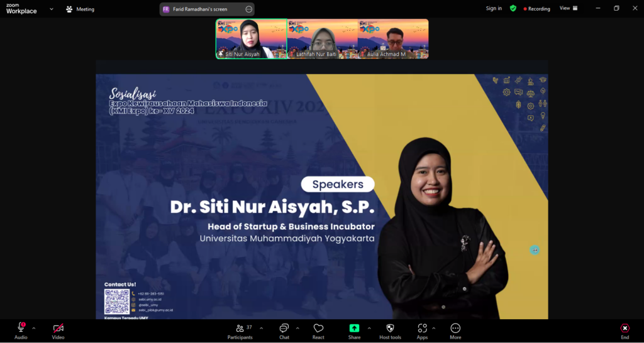
Task: Open audio options chevron beside Audio
Action: click(34, 328)
